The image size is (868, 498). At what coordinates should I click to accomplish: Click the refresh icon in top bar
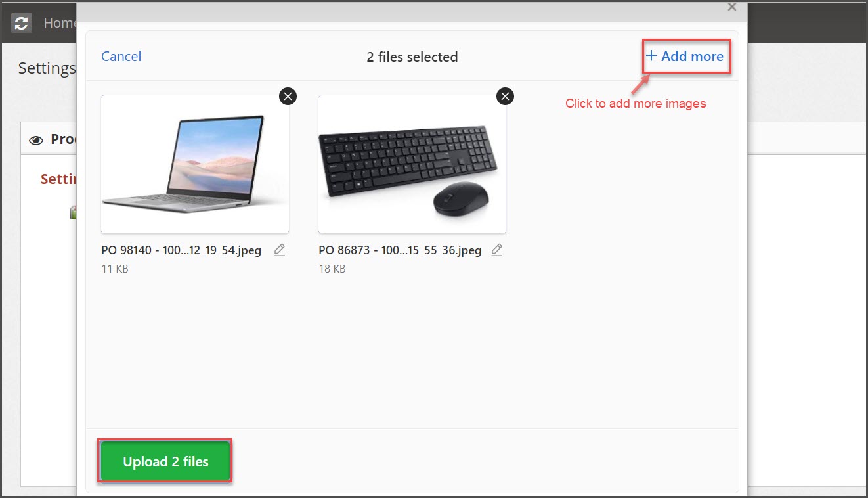22,23
